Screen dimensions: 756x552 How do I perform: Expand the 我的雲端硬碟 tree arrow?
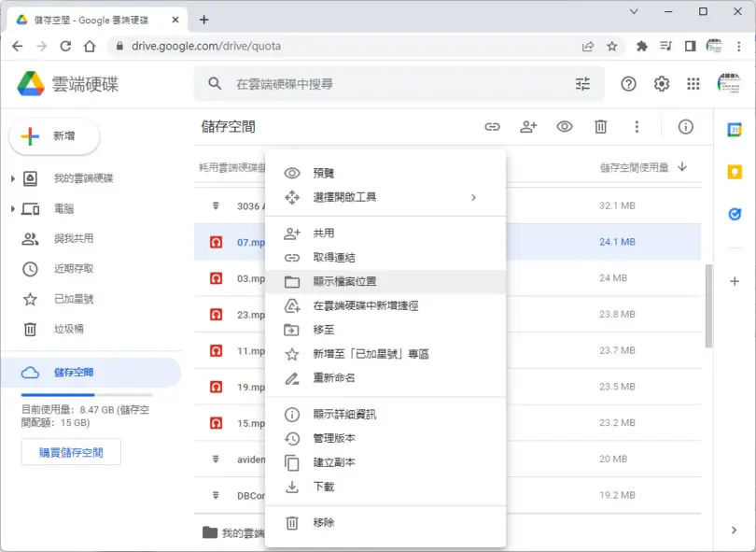click(x=13, y=178)
